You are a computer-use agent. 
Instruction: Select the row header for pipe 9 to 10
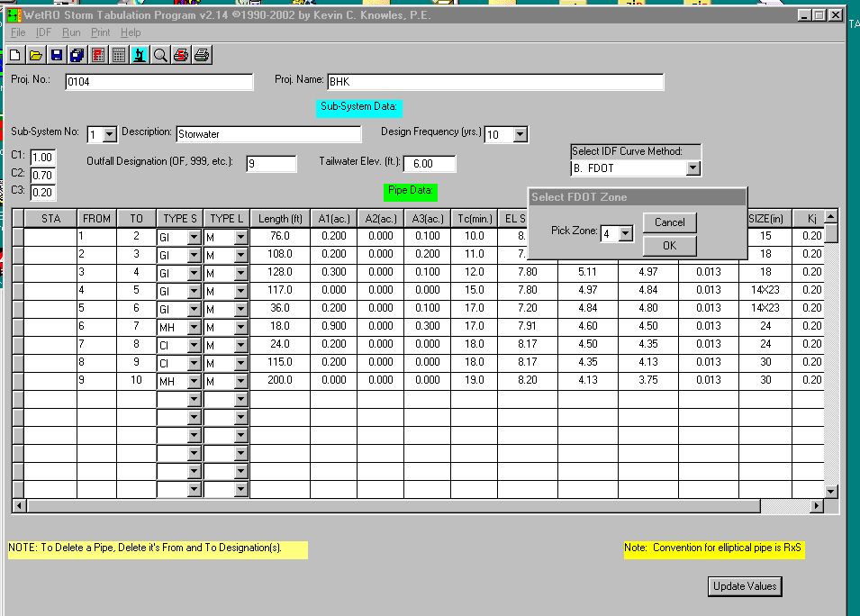coord(18,380)
